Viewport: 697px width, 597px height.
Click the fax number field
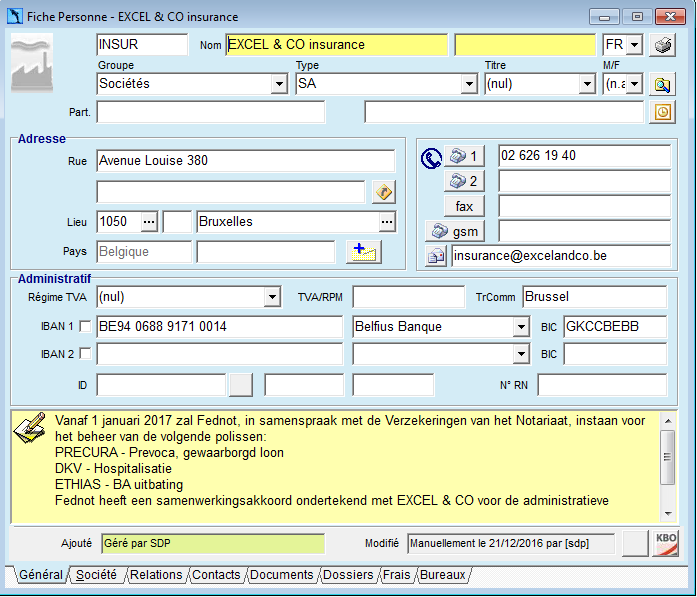pos(584,206)
